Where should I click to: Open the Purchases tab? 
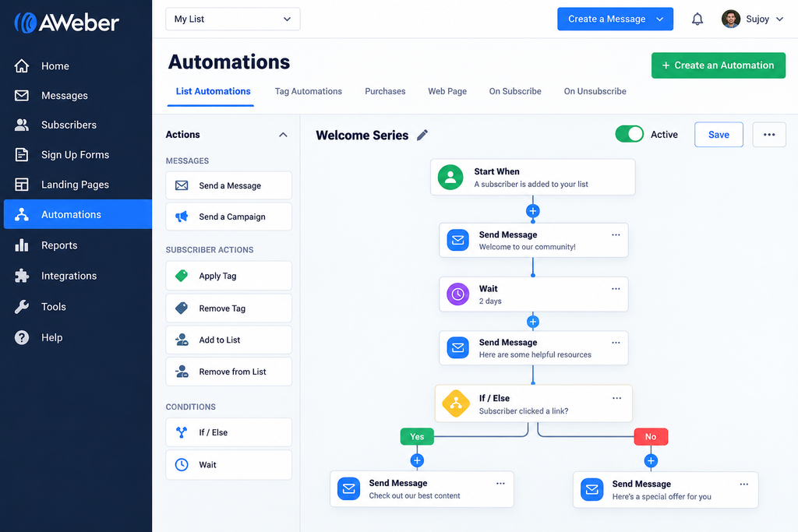pos(385,92)
